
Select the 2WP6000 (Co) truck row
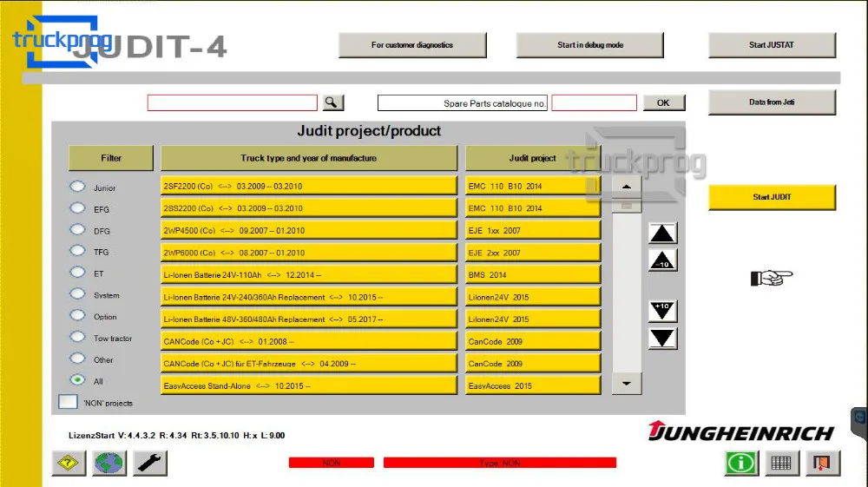point(309,253)
